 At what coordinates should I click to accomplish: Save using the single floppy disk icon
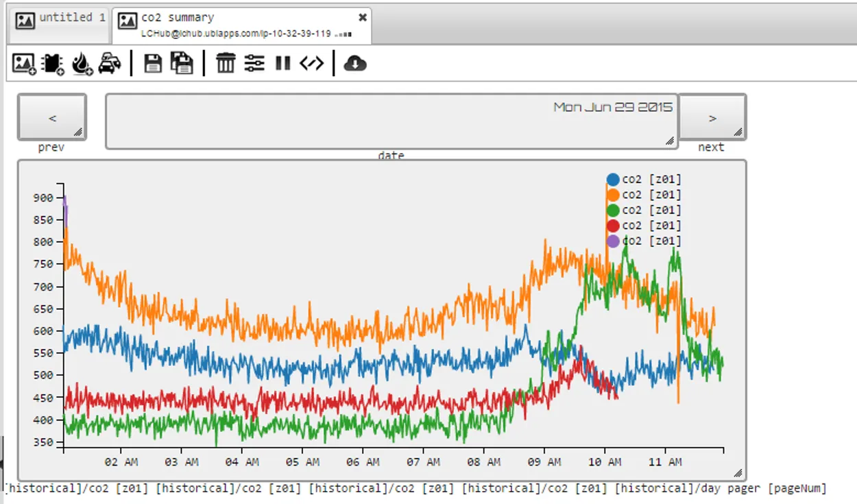click(x=153, y=64)
